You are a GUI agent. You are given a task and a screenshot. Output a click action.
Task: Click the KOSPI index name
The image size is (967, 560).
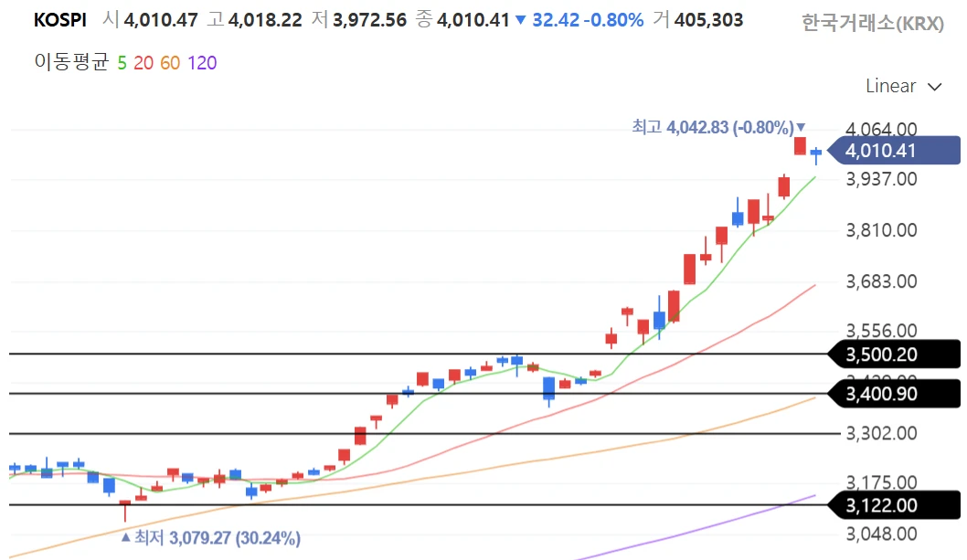point(60,20)
